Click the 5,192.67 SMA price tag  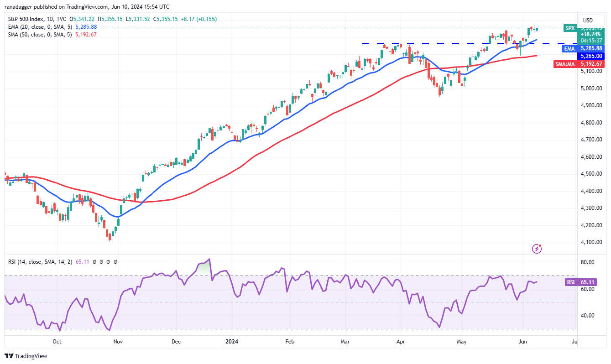[x=592, y=64]
